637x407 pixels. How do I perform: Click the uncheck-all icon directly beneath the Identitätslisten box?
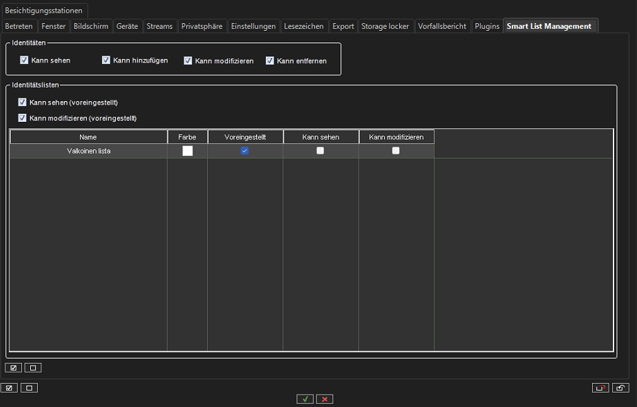(33, 368)
